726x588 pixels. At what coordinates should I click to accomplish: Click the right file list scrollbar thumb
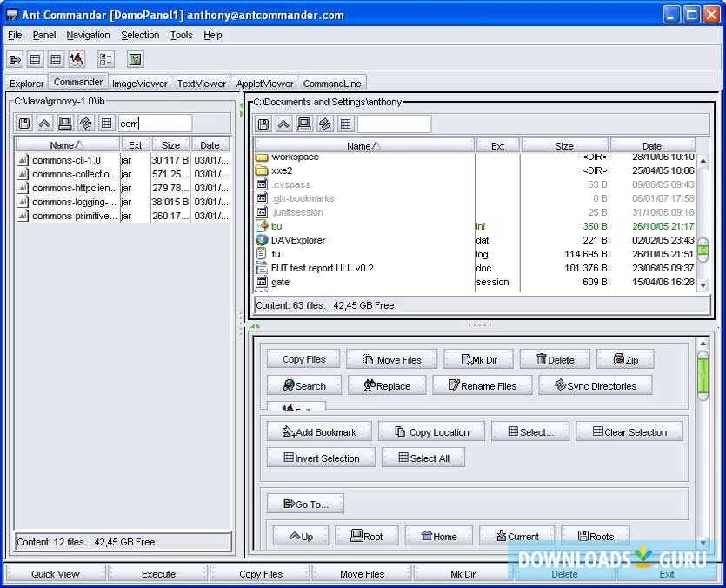coord(703,250)
